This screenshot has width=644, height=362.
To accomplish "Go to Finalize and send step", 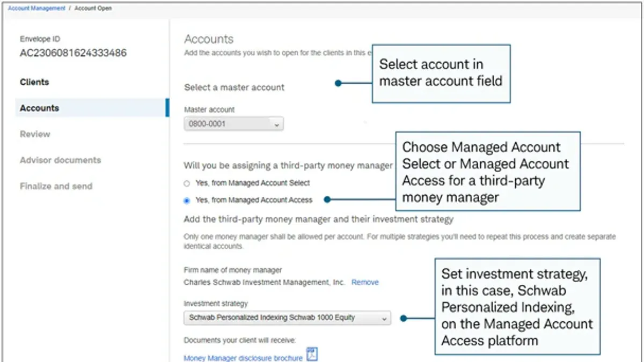I will 56,186.
